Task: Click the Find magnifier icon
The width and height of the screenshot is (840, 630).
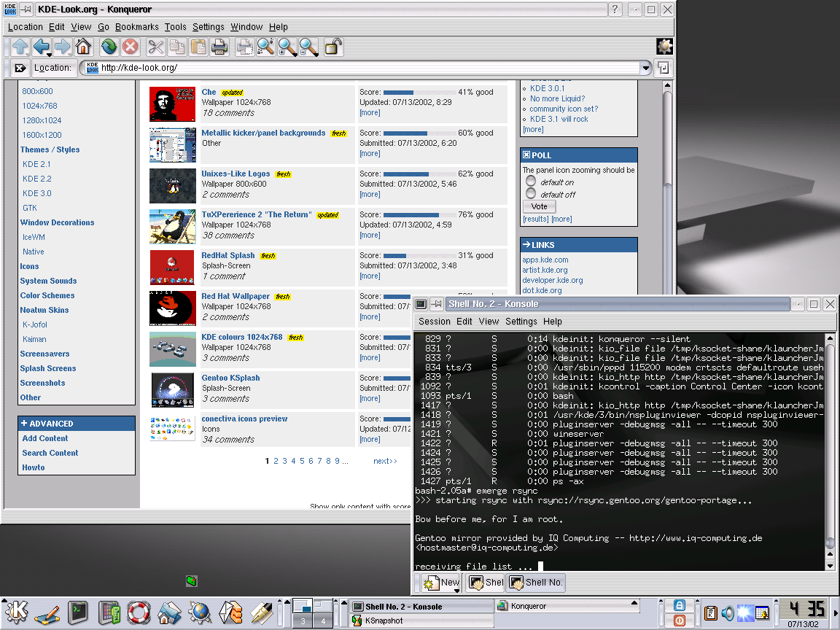Action: pos(265,47)
